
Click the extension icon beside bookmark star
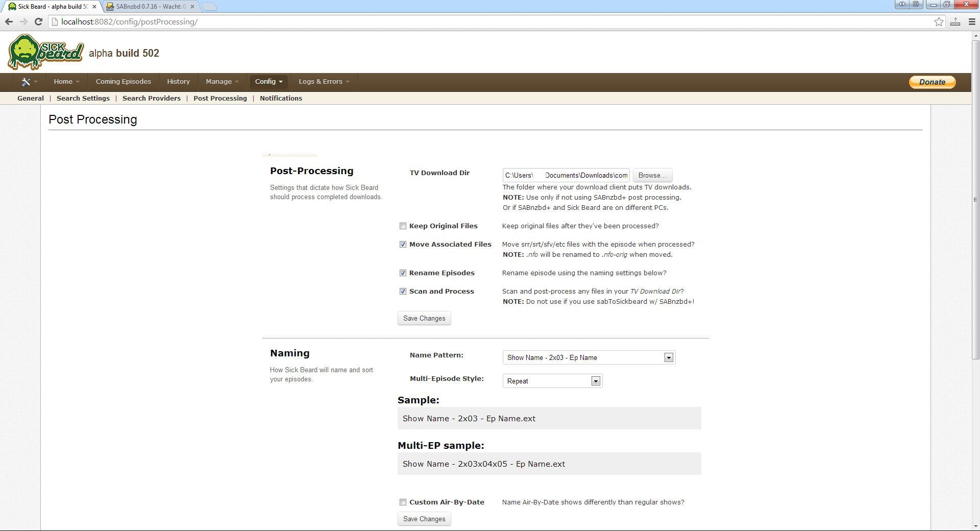pos(955,21)
